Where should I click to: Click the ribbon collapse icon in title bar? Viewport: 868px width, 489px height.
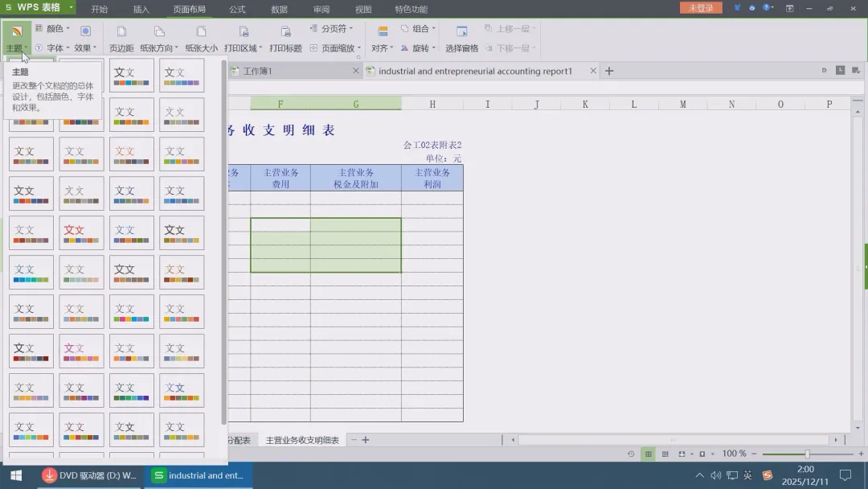[x=789, y=8]
